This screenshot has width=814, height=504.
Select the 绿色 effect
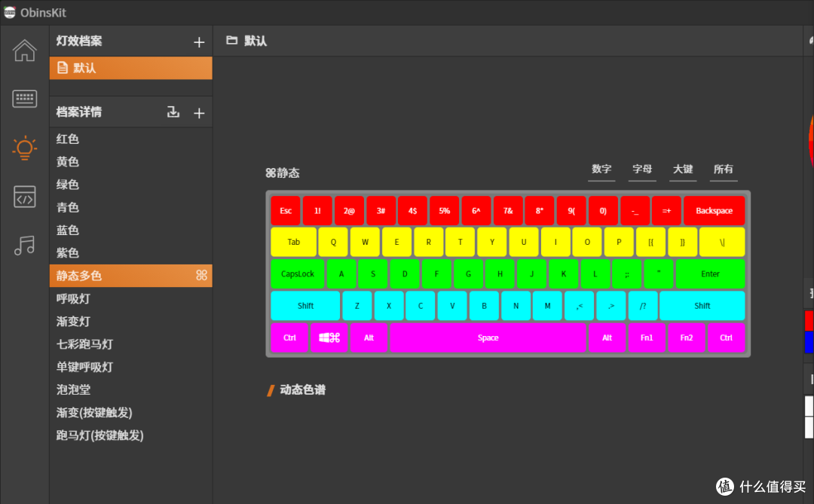point(131,185)
